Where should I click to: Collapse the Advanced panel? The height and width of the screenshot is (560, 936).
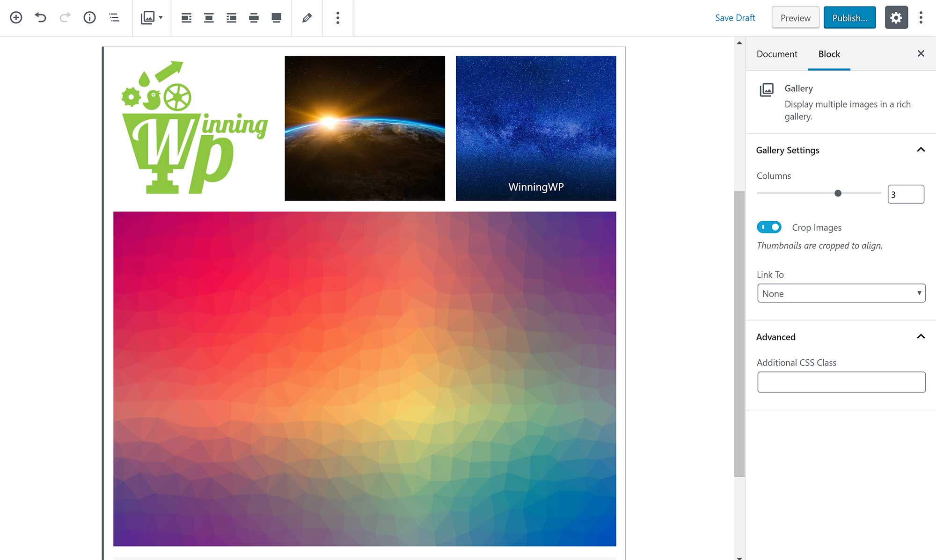tap(921, 336)
